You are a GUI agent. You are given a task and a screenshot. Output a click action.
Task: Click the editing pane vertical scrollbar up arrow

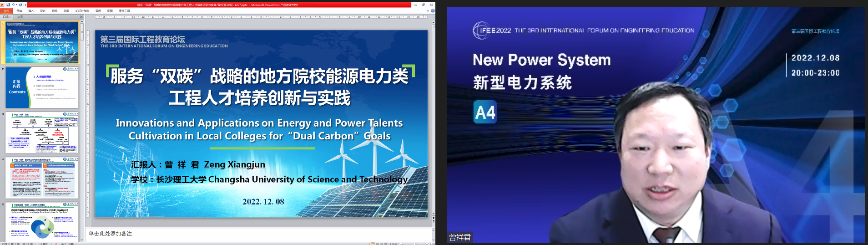pyautogui.click(x=433, y=22)
